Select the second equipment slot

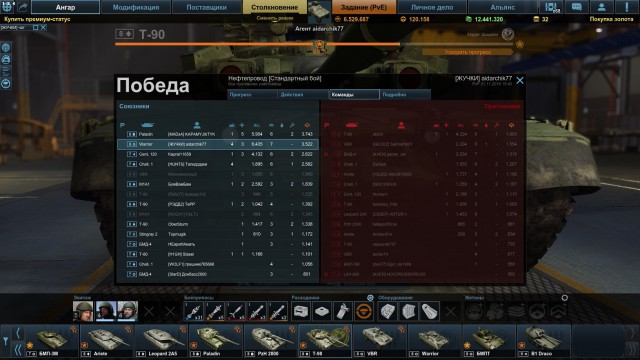pyautogui.click(x=409, y=311)
